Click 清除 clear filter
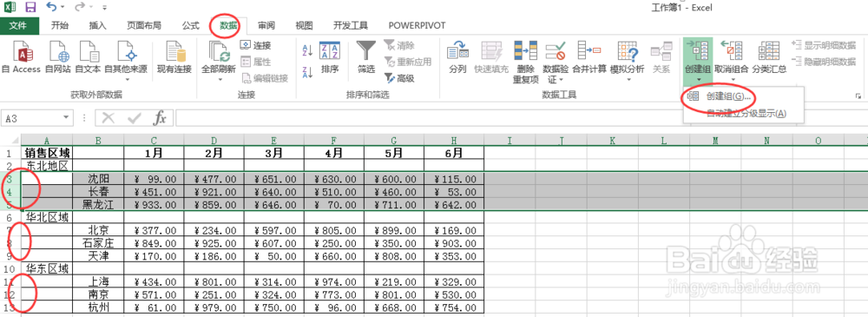Viewport: 868px width, 317px height. point(399,45)
